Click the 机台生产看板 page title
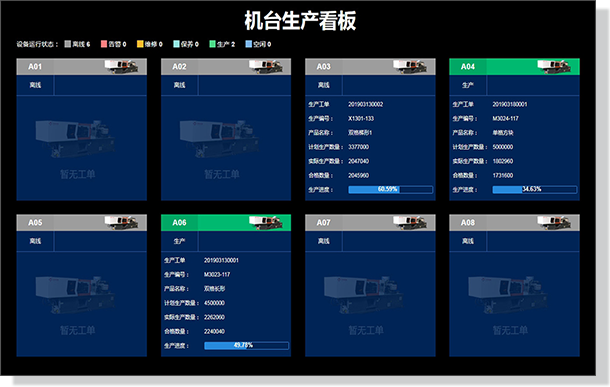The width and height of the screenshot is (610, 387). pyautogui.click(x=300, y=21)
